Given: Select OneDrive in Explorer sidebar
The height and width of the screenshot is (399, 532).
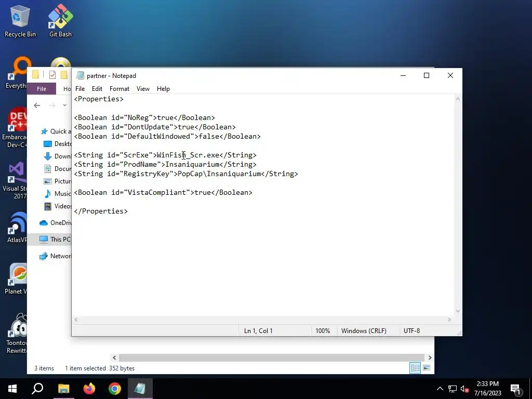Looking at the screenshot, I should [55, 222].
